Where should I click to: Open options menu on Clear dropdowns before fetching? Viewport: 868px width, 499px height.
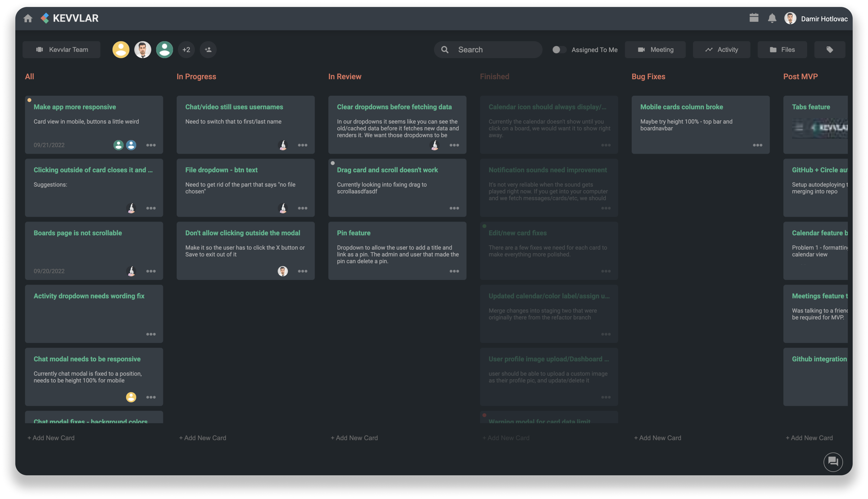tap(454, 145)
